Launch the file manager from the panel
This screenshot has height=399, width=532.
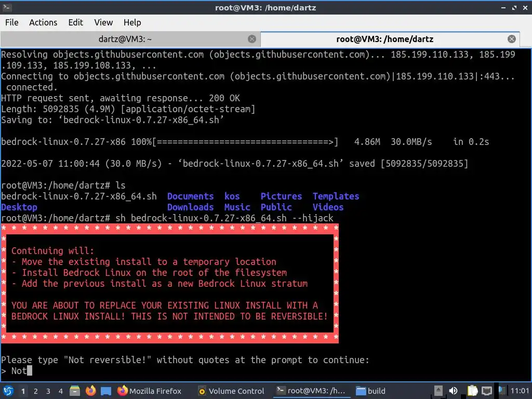pyautogui.click(x=75, y=391)
